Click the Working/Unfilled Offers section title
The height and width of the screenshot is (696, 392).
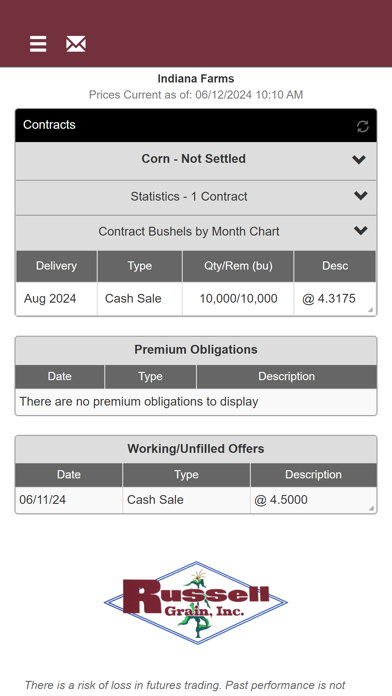(196, 449)
